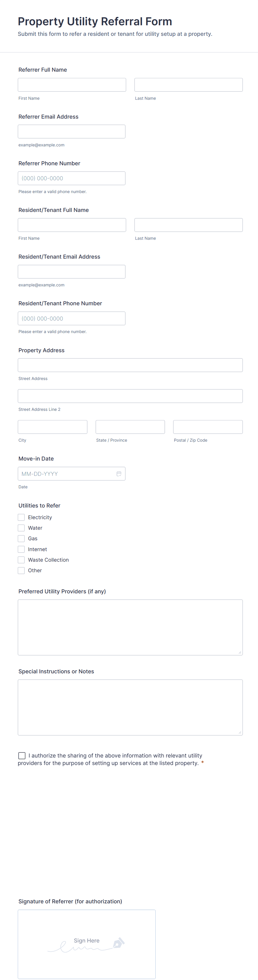This screenshot has height=980, width=258.
Task: Click the Postal / Zip Code input
Action: tap(208, 427)
